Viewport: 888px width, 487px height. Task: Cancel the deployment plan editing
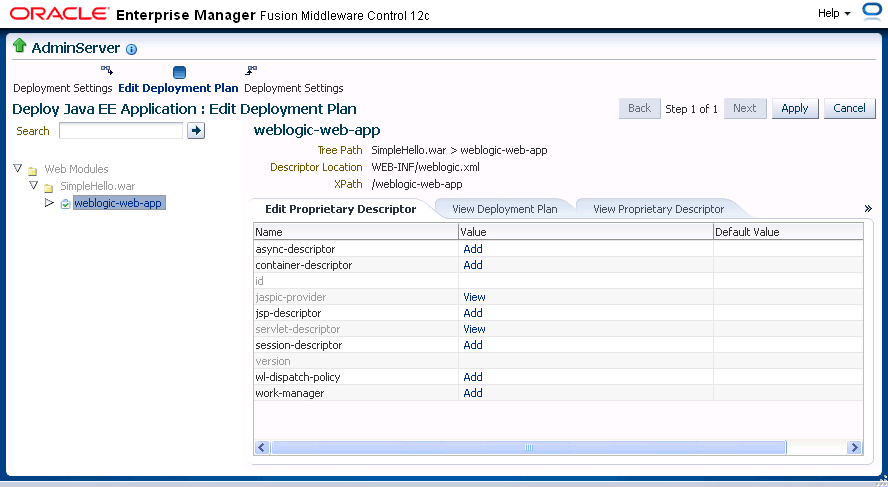(x=849, y=108)
